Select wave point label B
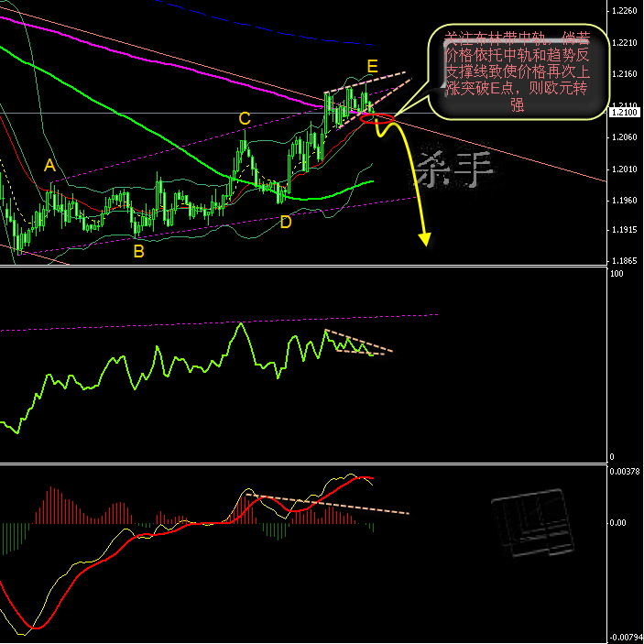 139,251
